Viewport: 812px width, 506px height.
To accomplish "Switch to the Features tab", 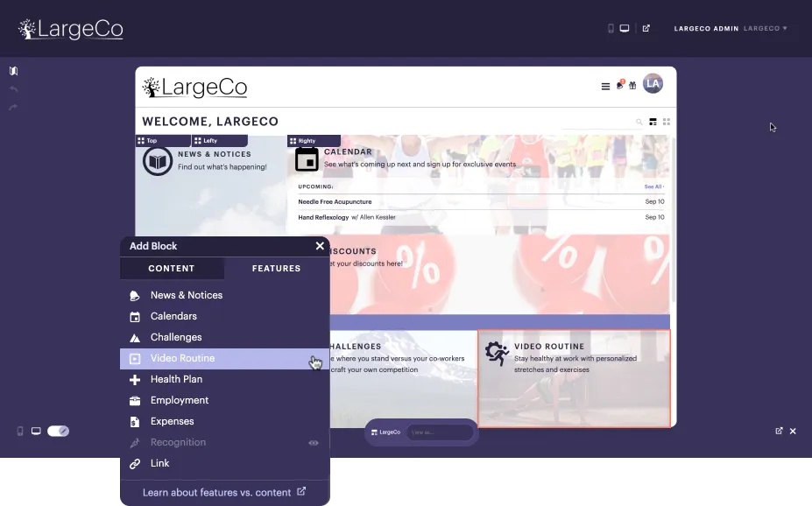I will point(277,269).
